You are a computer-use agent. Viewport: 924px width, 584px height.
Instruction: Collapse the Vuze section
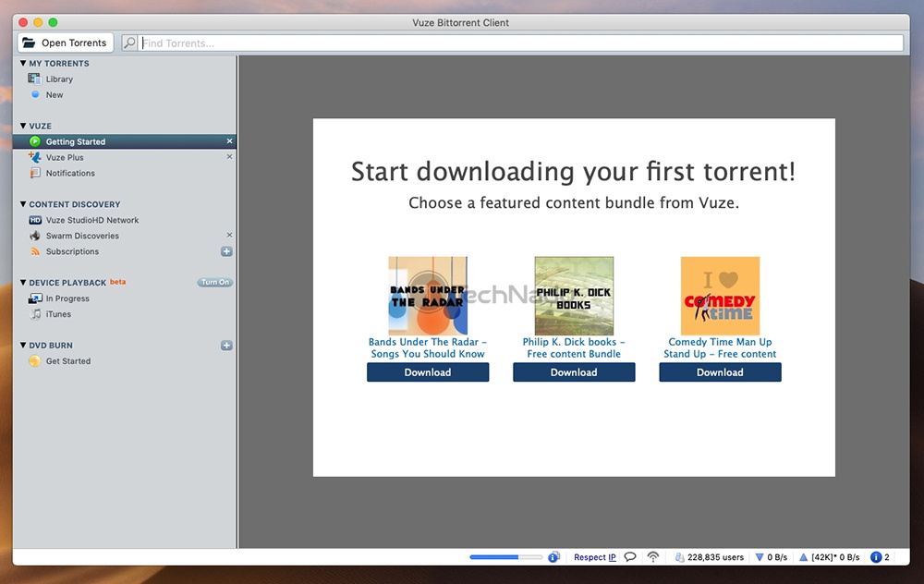coord(23,126)
